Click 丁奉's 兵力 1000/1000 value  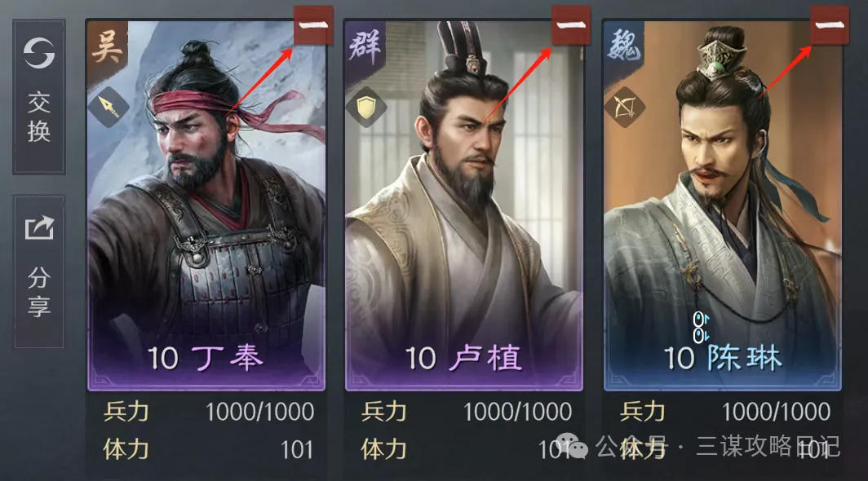259,412
